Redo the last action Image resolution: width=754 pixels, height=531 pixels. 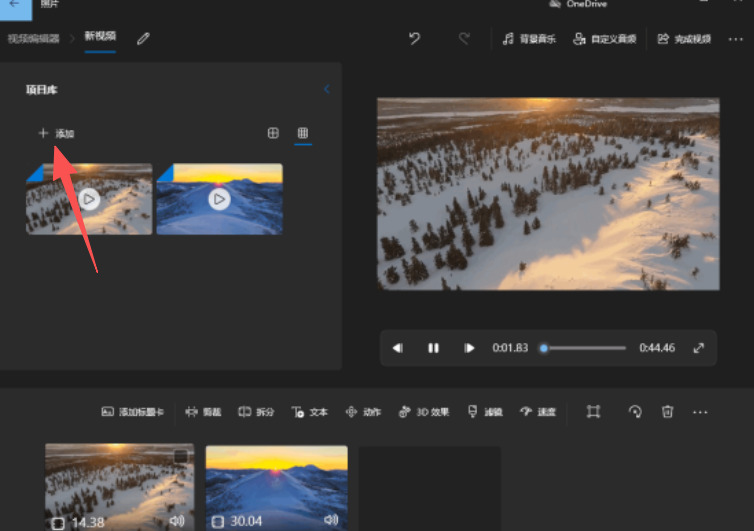(x=464, y=38)
